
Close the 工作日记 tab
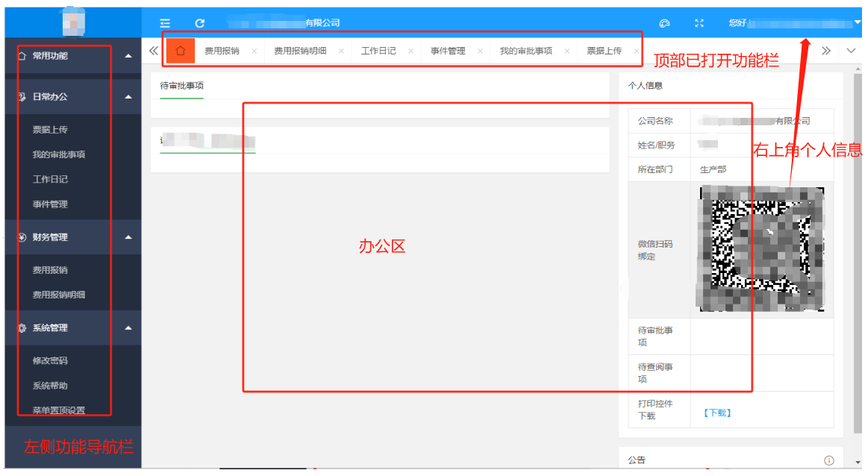(410, 51)
